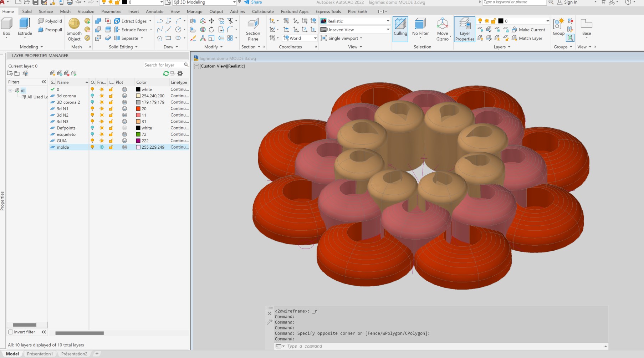Expand the Unsaved View dropdown
Screen dimensions: 644x358
(388, 30)
